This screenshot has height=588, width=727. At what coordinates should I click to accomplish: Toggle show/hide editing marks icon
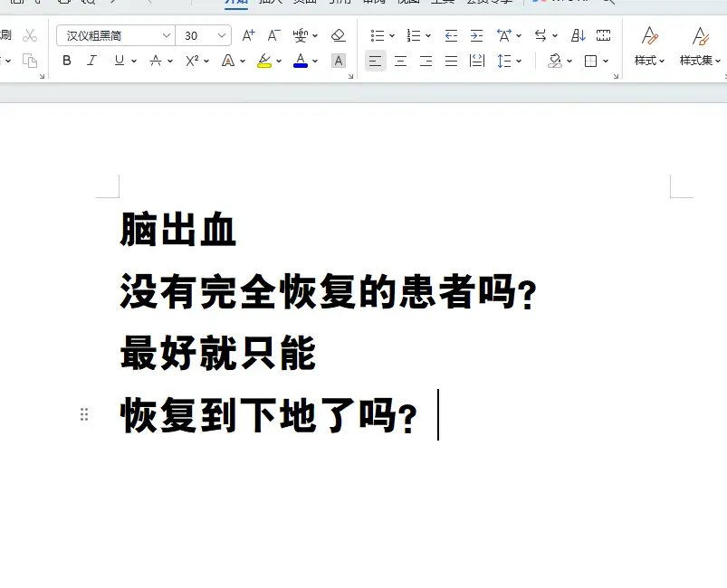(603, 35)
